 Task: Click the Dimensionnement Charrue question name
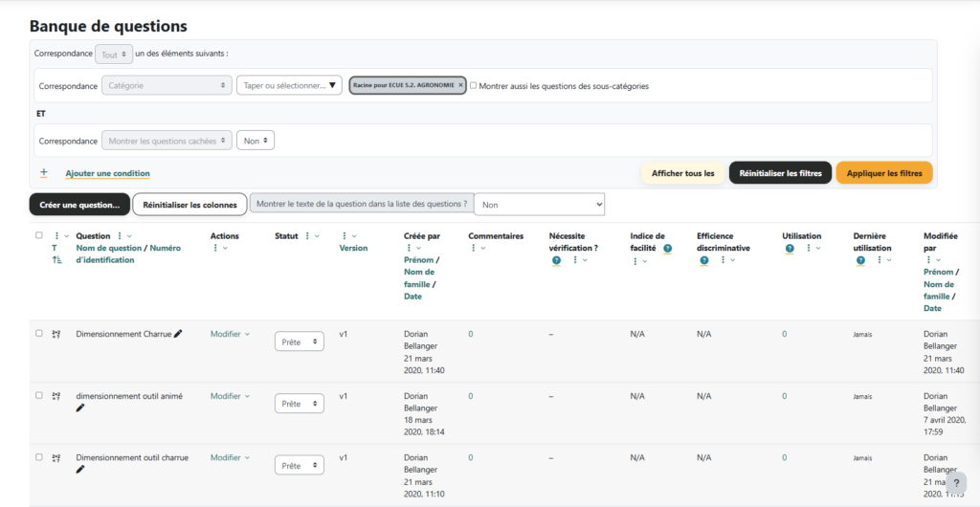123,334
